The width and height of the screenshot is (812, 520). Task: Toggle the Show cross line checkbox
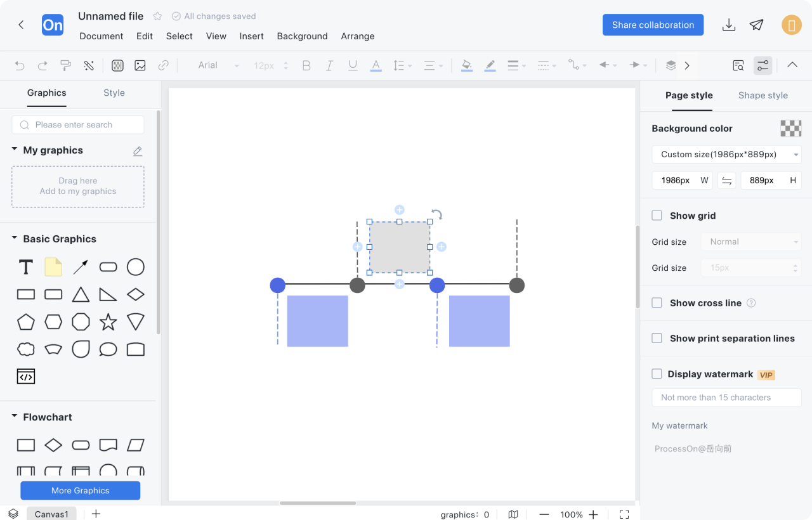[x=657, y=303]
